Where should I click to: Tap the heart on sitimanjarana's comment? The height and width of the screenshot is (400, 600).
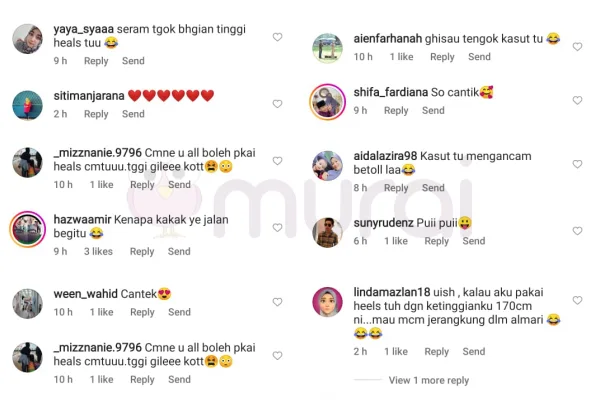pos(277,104)
